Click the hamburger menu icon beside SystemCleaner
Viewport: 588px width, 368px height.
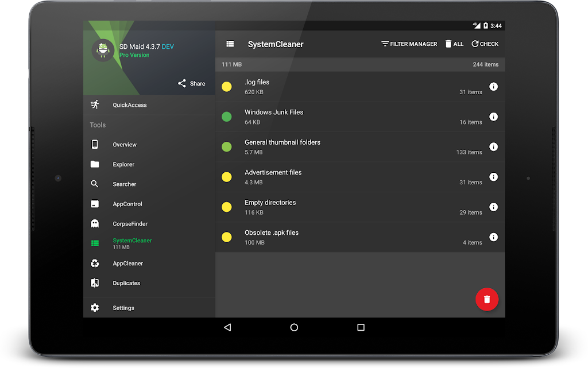[230, 44]
